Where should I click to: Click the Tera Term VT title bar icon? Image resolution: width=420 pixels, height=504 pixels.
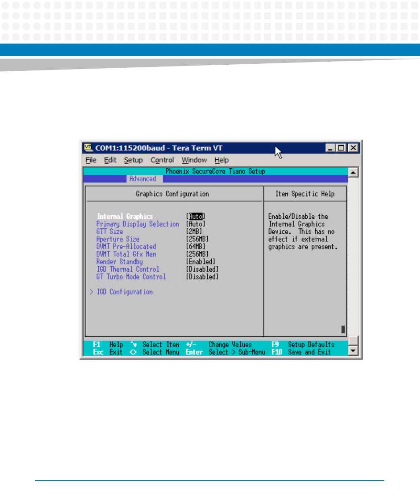tap(88, 148)
